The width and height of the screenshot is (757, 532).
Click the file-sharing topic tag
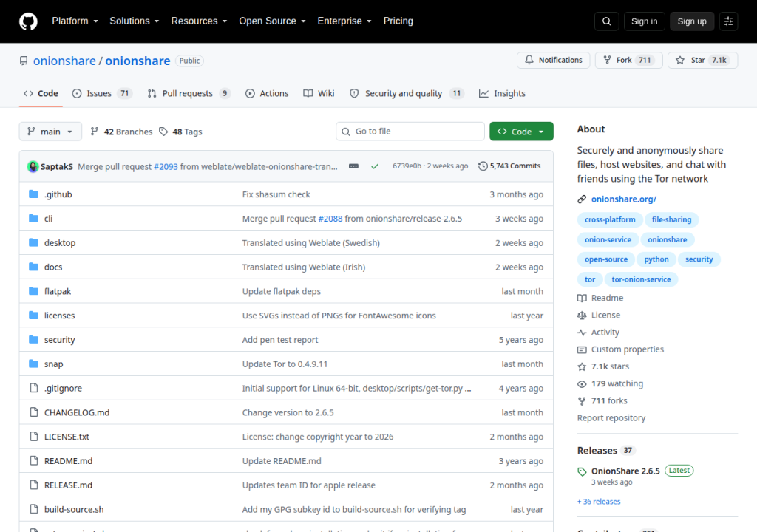[671, 219]
